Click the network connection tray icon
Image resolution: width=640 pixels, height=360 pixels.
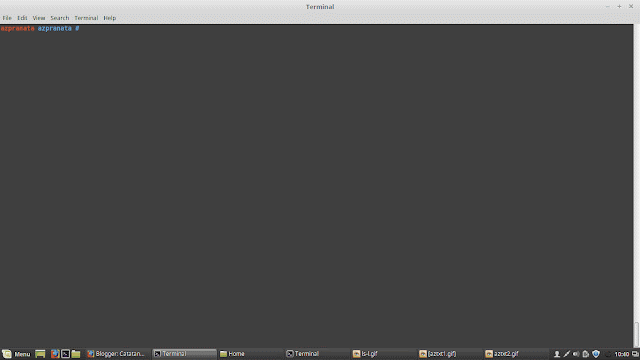pyautogui.click(x=567, y=354)
